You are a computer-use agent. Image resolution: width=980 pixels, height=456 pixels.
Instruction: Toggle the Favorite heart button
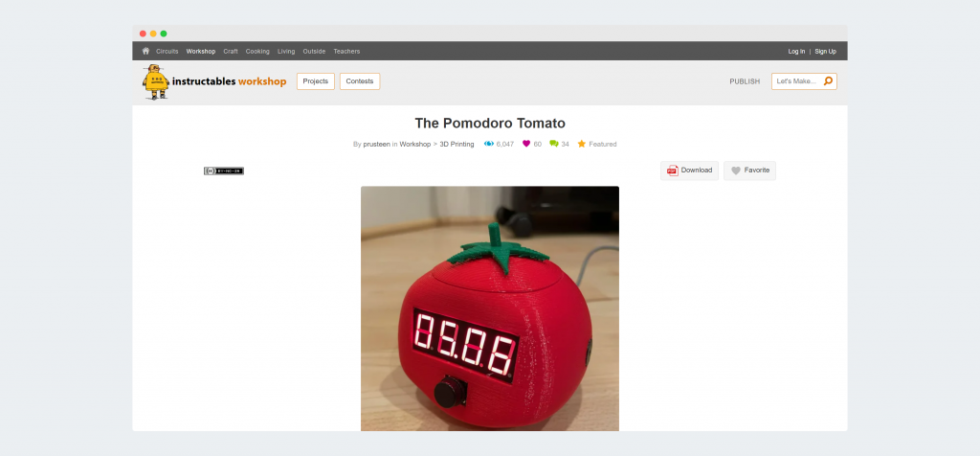click(x=749, y=171)
